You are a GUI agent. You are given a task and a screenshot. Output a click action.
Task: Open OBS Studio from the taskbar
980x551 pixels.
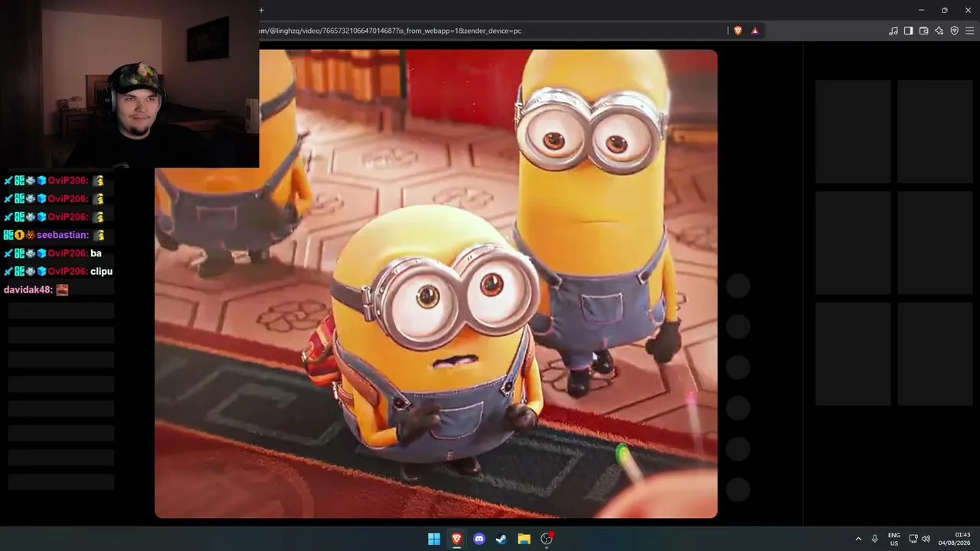pos(547,539)
